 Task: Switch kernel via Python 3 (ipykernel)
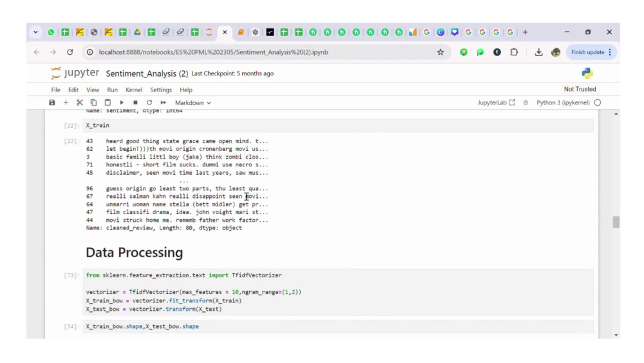point(563,103)
